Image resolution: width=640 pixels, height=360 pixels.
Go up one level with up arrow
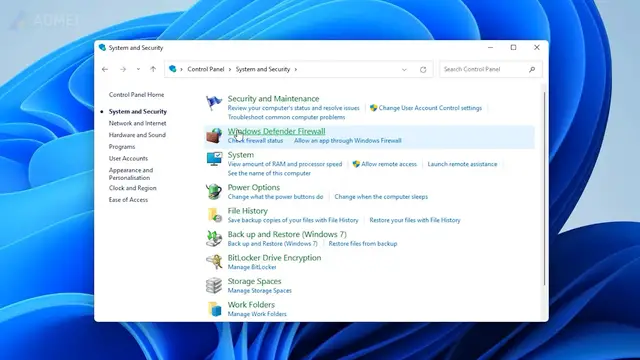(153, 69)
